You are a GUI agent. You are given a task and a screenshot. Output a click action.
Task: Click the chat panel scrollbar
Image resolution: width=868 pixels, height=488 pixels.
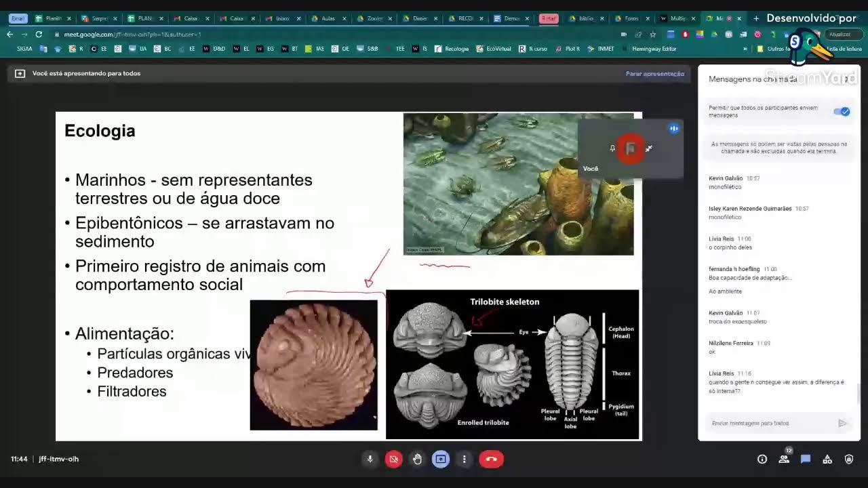(x=857, y=393)
